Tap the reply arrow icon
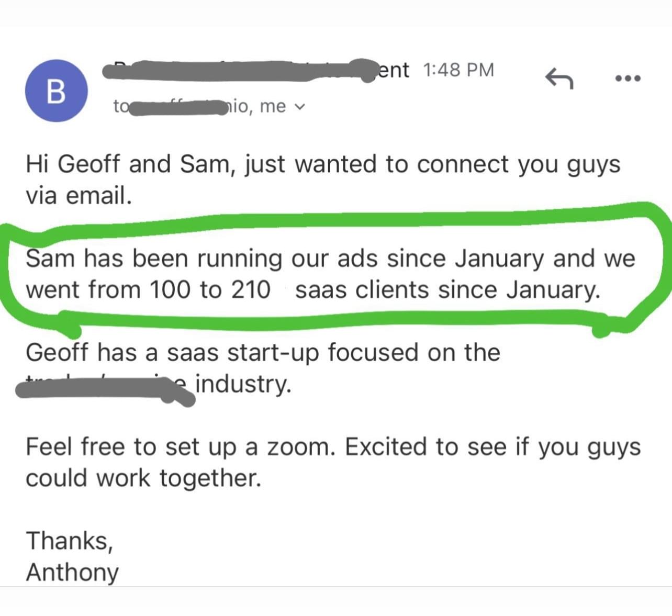The width and height of the screenshot is (672, 616). point(559,79)
